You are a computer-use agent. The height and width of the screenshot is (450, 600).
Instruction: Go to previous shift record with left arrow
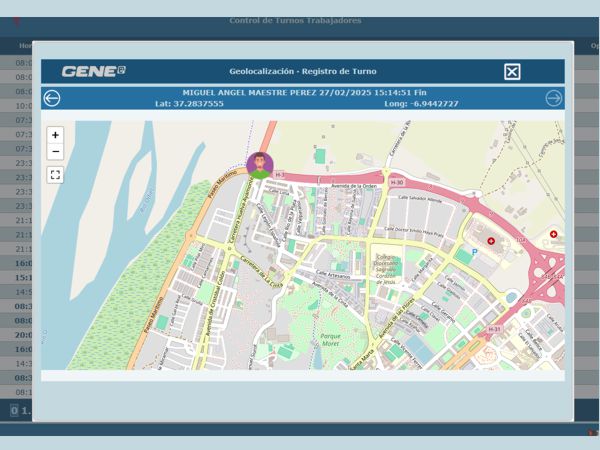click(x=52, y=98)
